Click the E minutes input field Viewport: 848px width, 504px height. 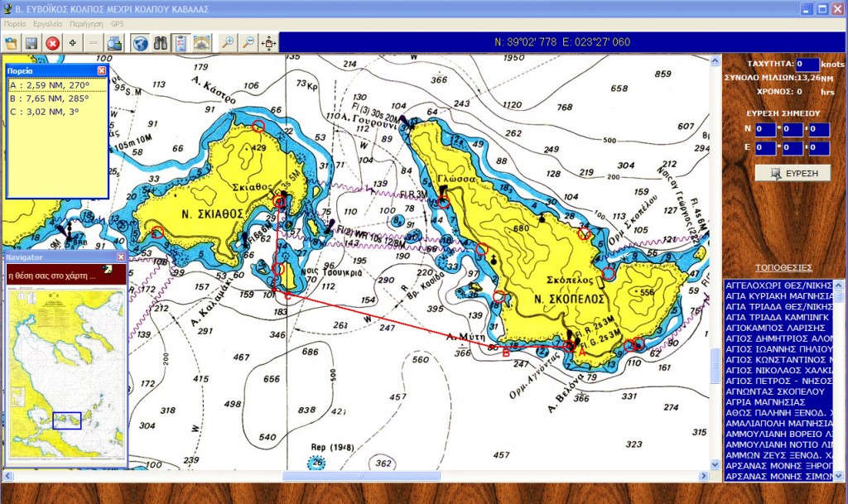[793, 148]
